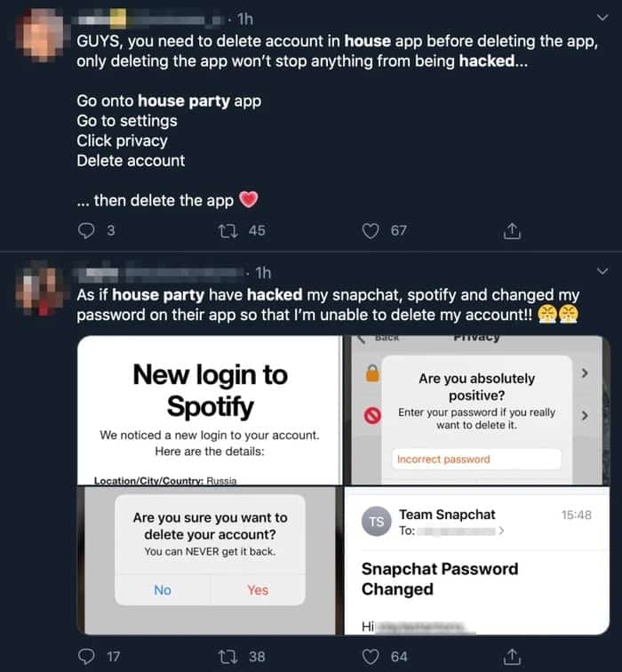
Task: Expand the first tweet's options chevron
Action: click(602, 17)
